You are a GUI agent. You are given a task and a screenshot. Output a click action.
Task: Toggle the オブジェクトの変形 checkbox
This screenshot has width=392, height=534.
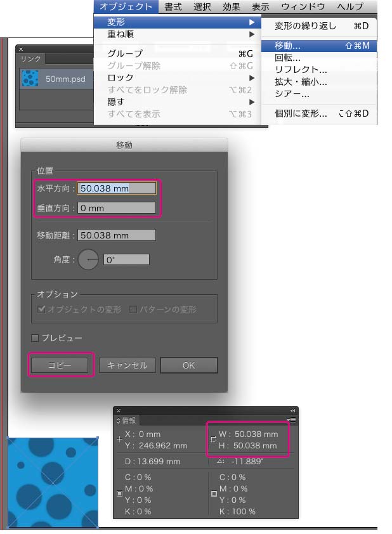coord(41,309)
